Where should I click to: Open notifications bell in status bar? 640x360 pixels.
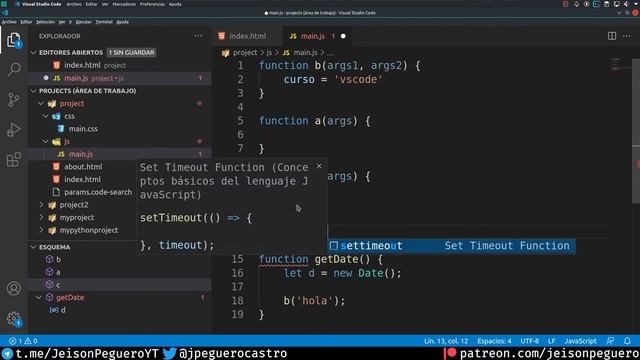[627, 341]
